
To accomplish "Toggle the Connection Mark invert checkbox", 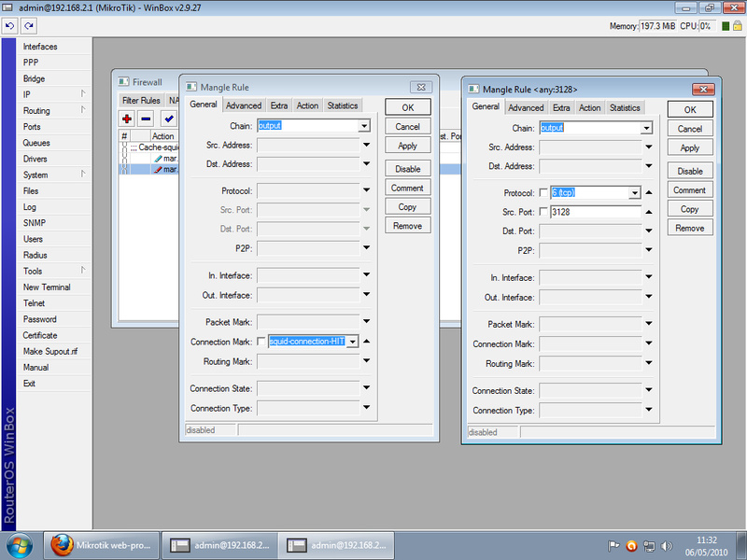I will [x=261, y=342].
